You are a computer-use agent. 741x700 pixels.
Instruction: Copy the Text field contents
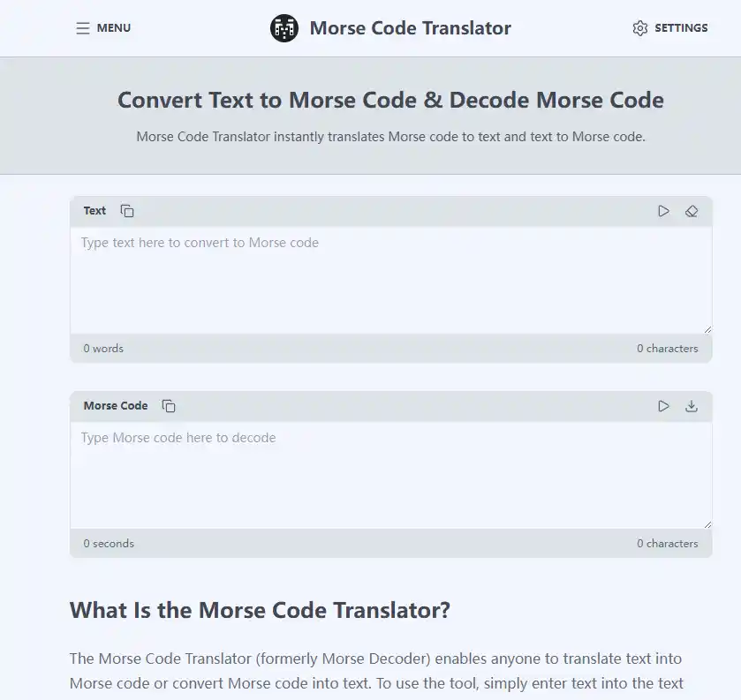pos(127,211)
